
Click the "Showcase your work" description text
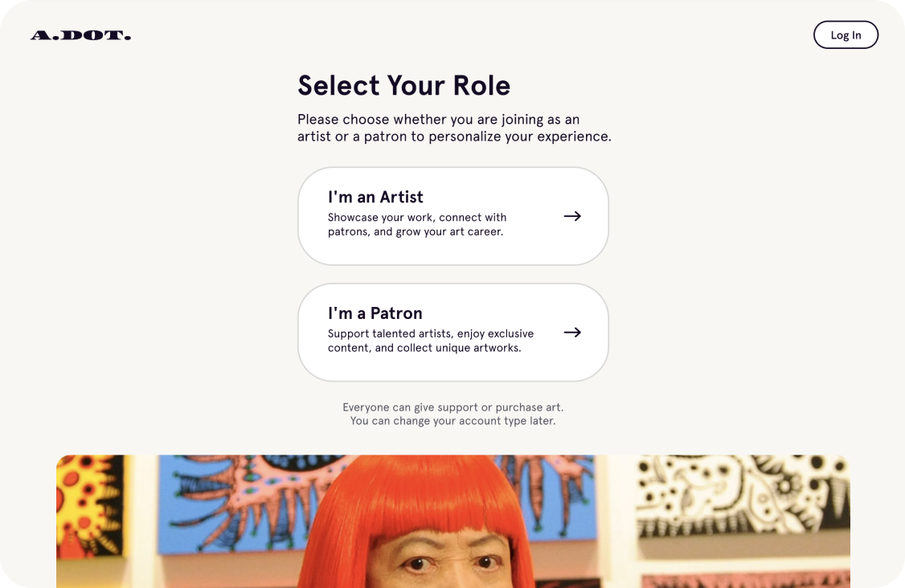416,224
